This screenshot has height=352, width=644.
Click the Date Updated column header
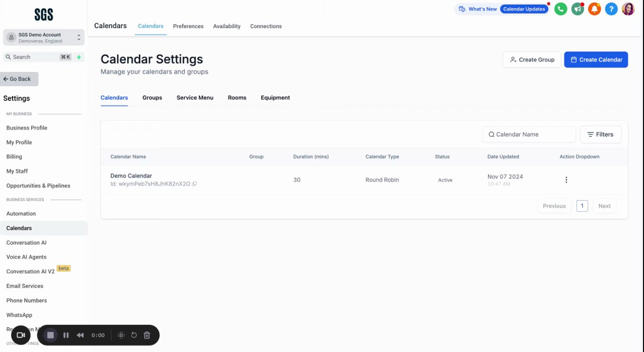coord(503,157)
